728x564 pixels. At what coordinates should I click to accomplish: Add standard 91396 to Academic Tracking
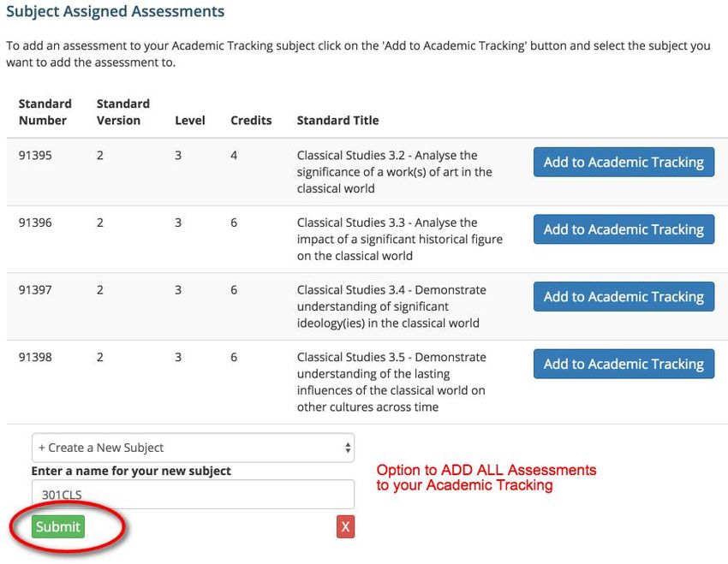(624, 229)
